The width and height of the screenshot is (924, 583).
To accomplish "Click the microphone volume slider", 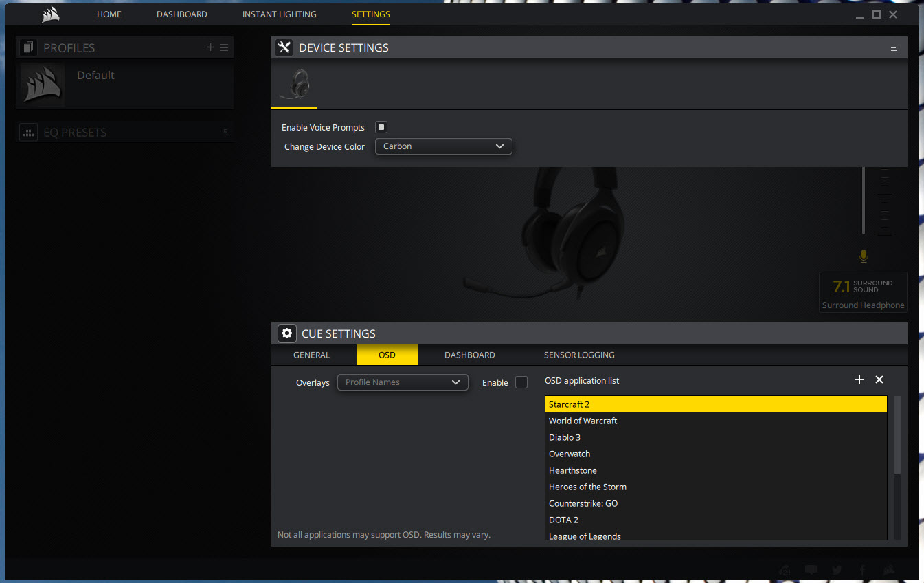I will [x=864, y=201].
